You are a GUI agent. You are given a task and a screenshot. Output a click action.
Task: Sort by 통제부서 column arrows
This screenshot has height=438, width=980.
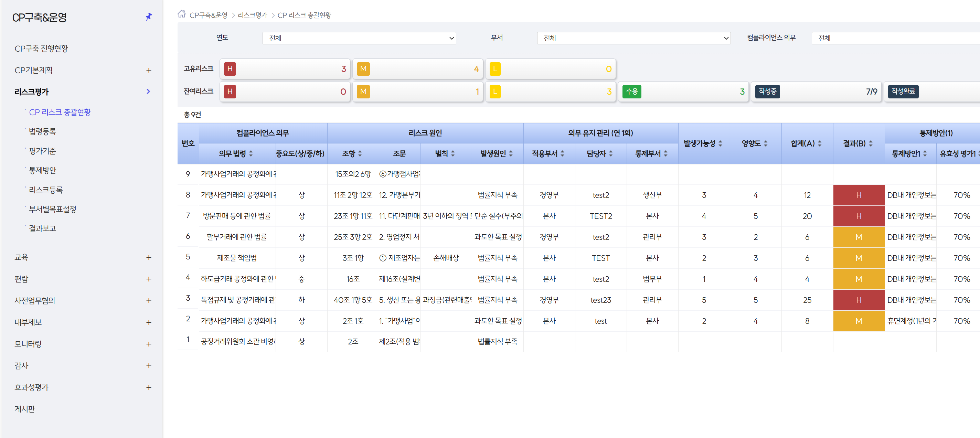coord(665,154)
